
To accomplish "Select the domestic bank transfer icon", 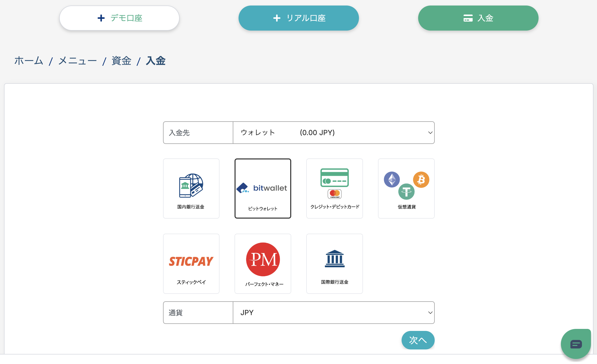I will click(191, 188).
